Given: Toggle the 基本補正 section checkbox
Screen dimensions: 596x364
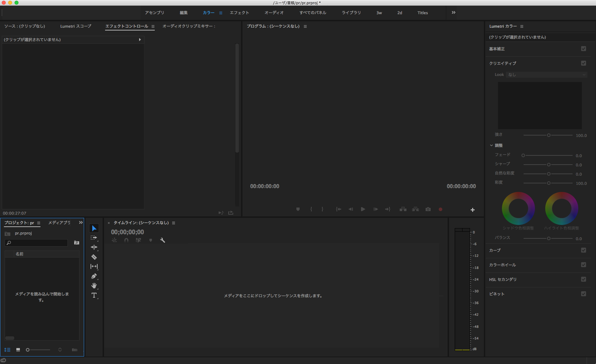Looking at the screenshot, I should (584, 49).
